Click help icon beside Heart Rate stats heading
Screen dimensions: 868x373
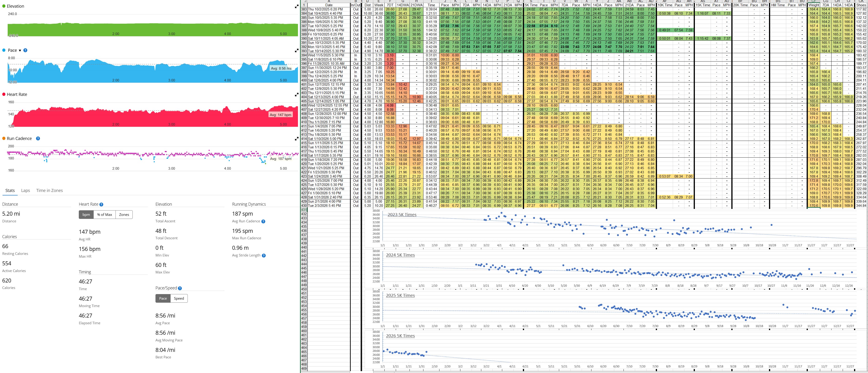click(101, 204)
